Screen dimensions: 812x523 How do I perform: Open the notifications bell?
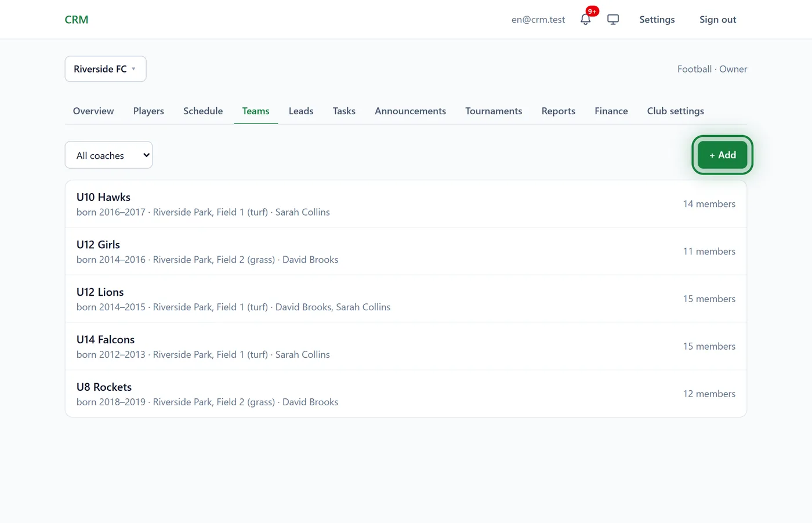[x=586, y=19]
